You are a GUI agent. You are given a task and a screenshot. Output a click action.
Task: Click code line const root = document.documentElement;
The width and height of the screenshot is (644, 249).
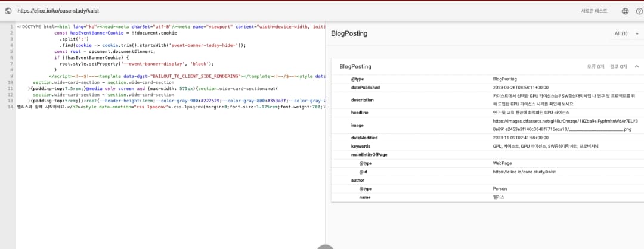(105, 51)
